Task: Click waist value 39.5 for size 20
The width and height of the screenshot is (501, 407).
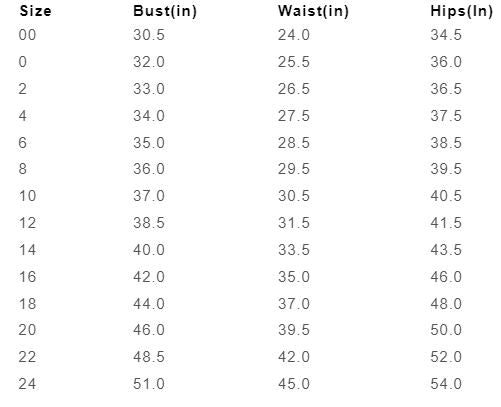Action: pyautogui.click(x=294, y=330)
